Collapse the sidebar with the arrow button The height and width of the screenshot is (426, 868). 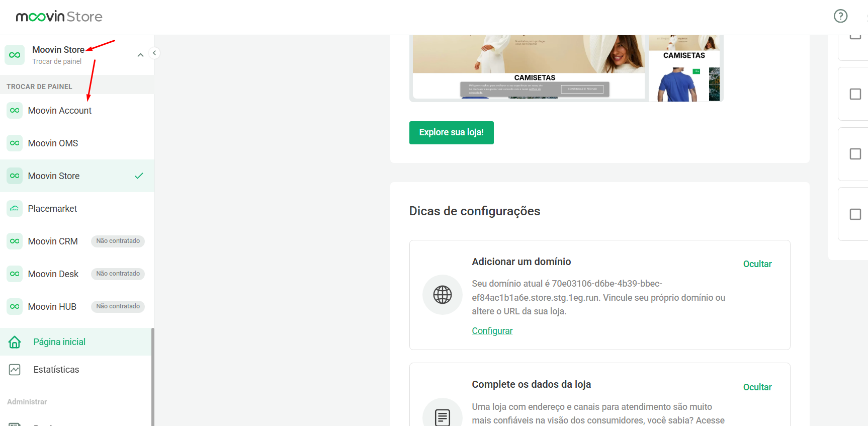(x=154, y=53)
